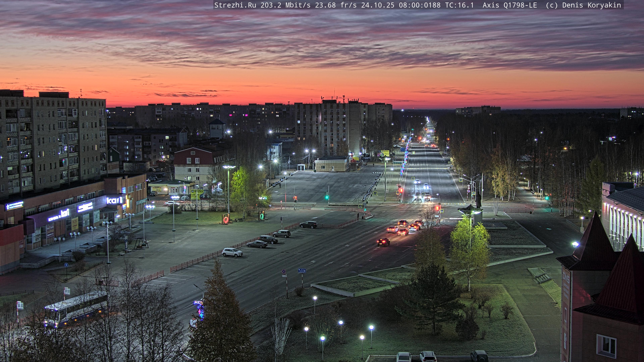Click the red traffic light at intersection

coord(438,208)
